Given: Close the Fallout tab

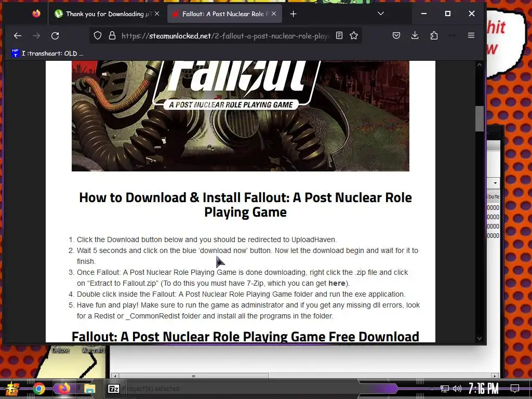Looking at the screenshot, I should (x=274, y=14).
